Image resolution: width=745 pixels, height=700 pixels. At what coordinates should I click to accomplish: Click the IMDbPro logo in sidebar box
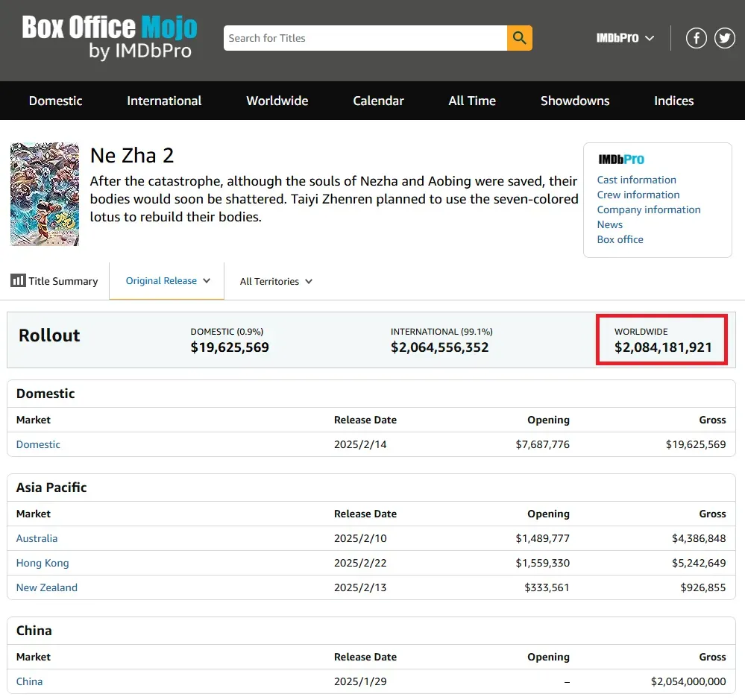[x=621, y=159]
